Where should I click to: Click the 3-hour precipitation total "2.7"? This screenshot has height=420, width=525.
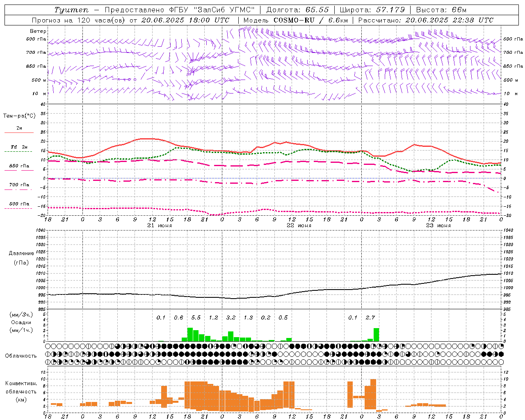click(370, 317)
